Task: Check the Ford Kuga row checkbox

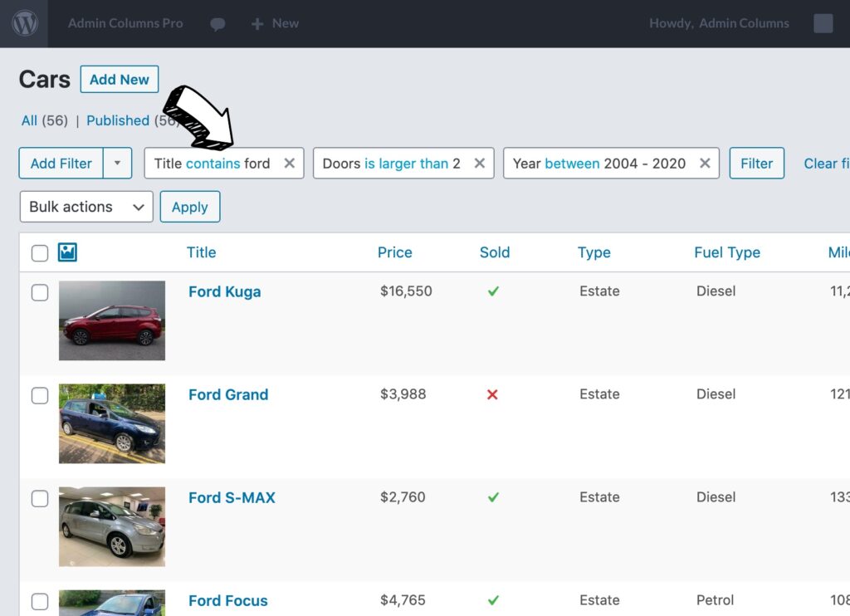Action: coord(39,292)
